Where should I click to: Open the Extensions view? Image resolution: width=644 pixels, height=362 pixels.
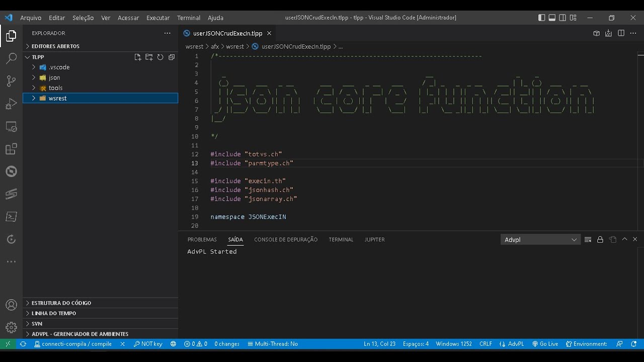pos(11,149)
